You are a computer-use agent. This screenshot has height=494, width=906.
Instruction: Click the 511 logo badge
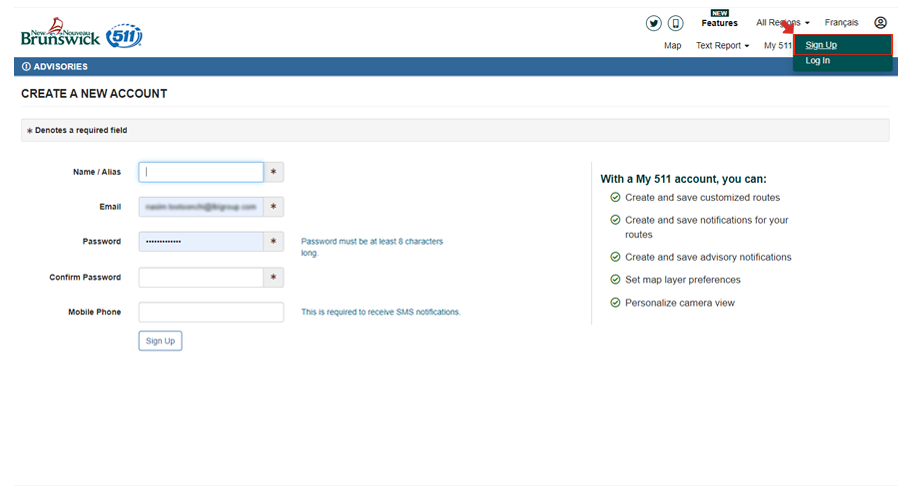124,36
